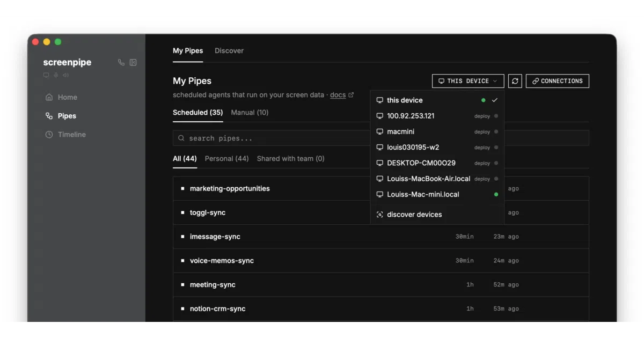Open the docs link

point(338,95)
